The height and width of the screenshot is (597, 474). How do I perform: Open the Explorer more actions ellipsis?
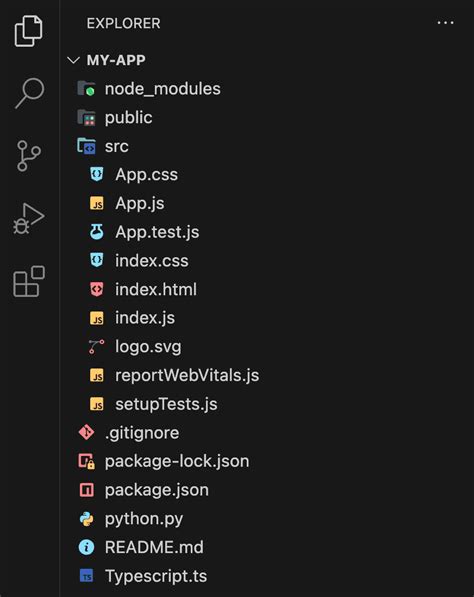point(445,23)
